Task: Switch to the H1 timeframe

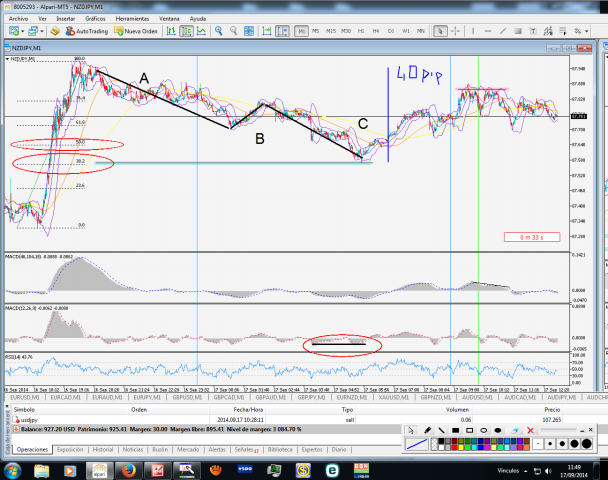Action: point(359,31)
